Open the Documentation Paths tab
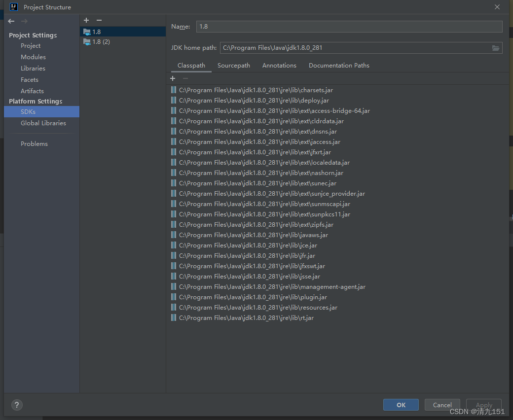The width and height of the screenshot is (513, 420). click(x=339, y=65)
